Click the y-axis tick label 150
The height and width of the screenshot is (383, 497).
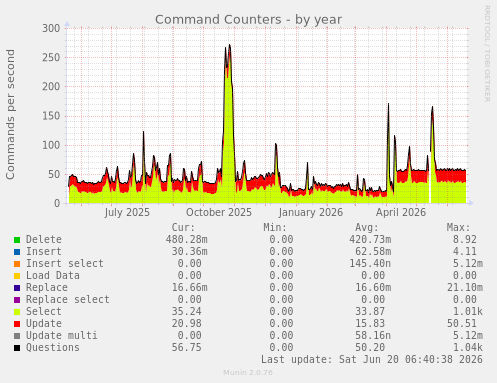click(51, 116)
